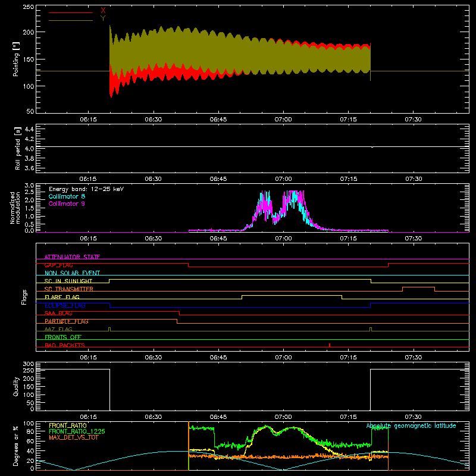This screenshot has height=476, width=476.
Task: Click the 200 tick on the Pointing axis
Action: (x=28, y=32)
